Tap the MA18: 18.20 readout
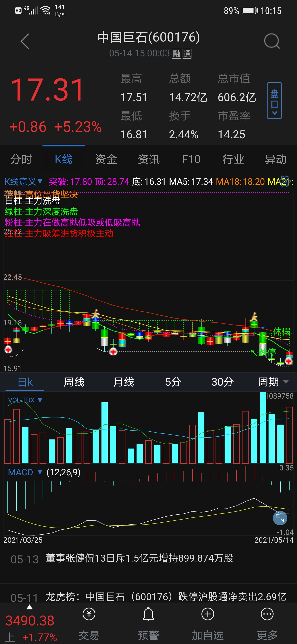The width and height of the screenshot is (297, 644). pos(240,181)
